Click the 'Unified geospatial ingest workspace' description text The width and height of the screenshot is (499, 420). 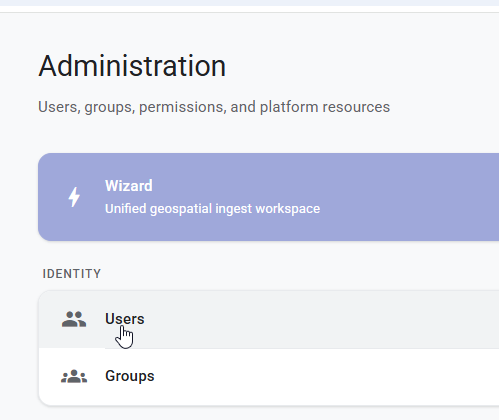212,209
